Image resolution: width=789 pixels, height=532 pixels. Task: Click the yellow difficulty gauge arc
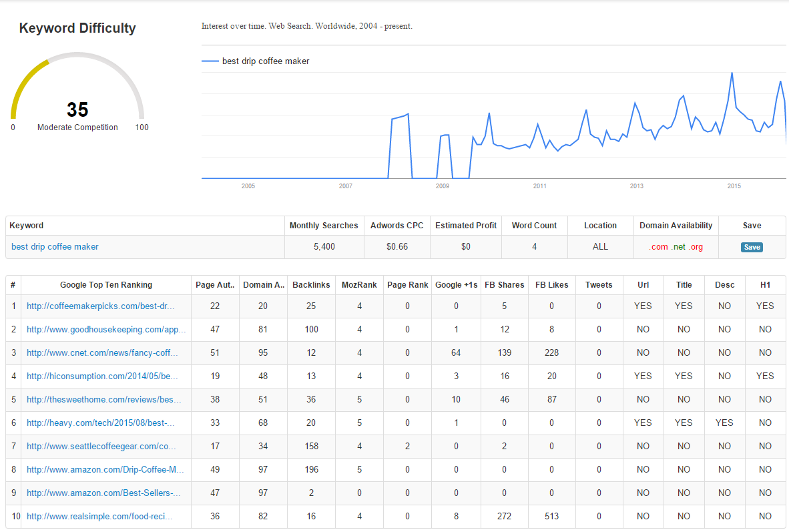coord(25,85)
